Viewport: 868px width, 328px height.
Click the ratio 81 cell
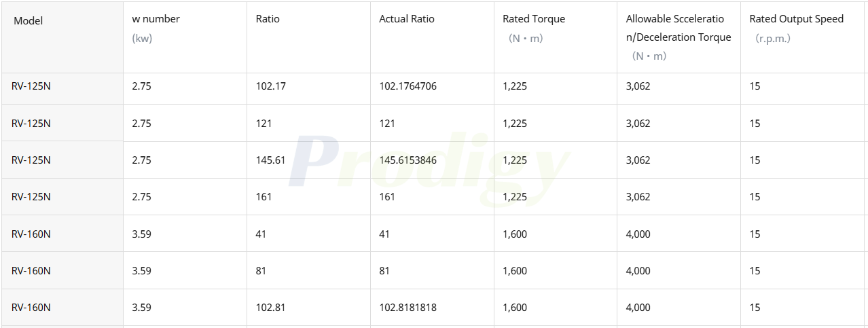(x=308, y=270)
